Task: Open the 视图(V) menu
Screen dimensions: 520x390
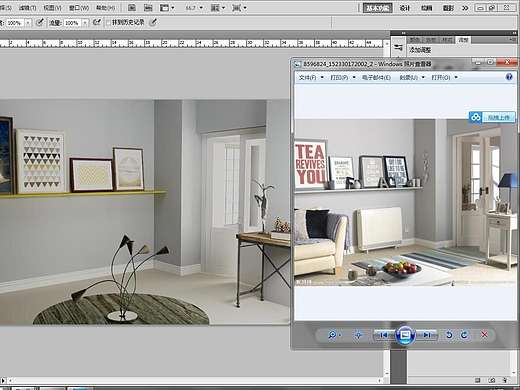Action: [x=52, y=7]
